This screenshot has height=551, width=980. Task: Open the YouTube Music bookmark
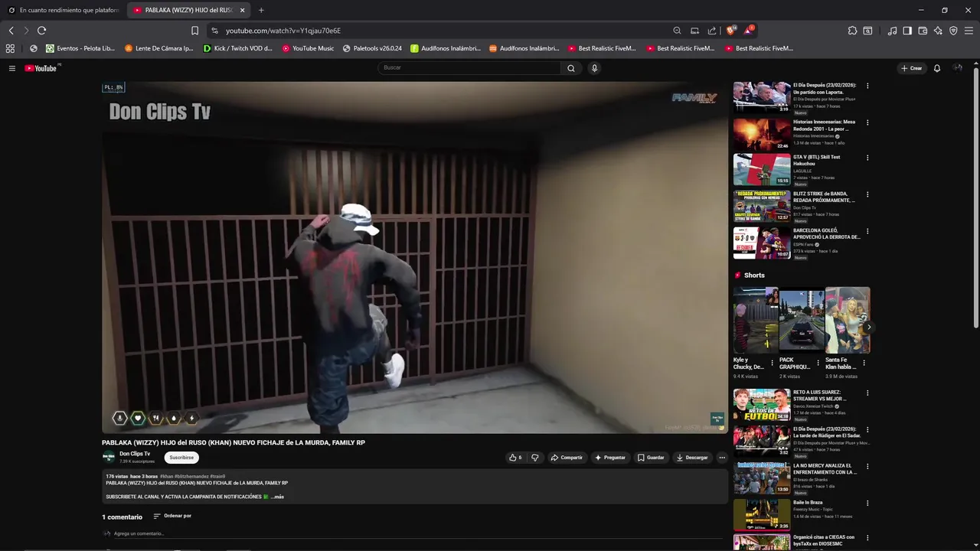pos(308,48)
